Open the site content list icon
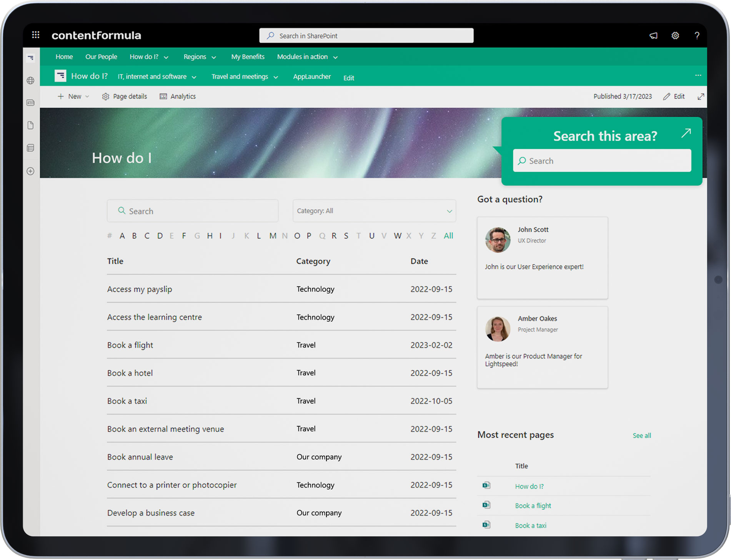 (x=31, y=148)
